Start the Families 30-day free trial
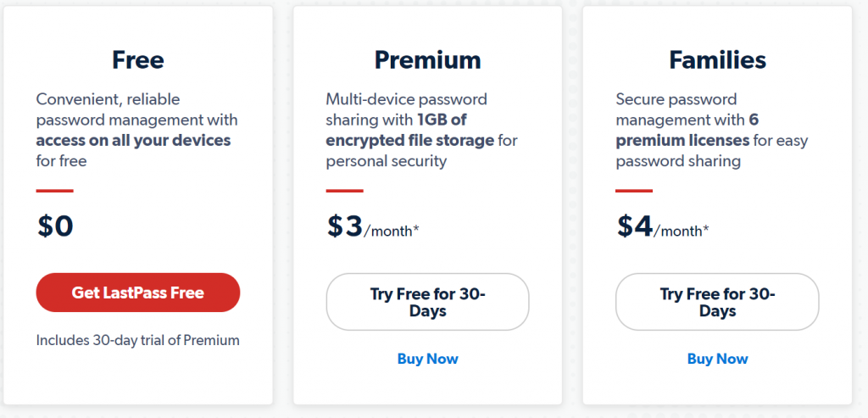868x418 pixels. (x=717, y=302)
